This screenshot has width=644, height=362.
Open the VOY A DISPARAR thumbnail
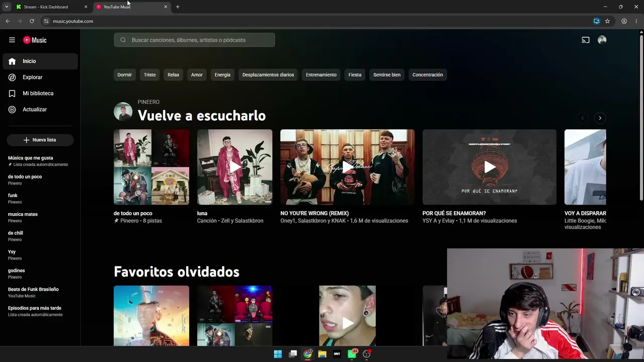[585, 167]
